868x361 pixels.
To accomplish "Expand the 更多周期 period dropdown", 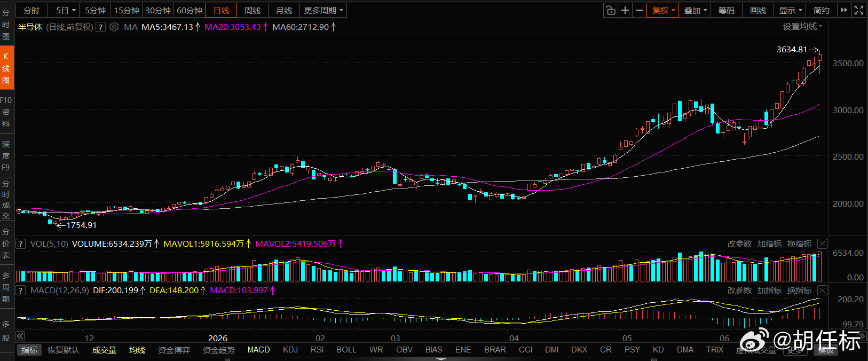I will pos(323,10).
